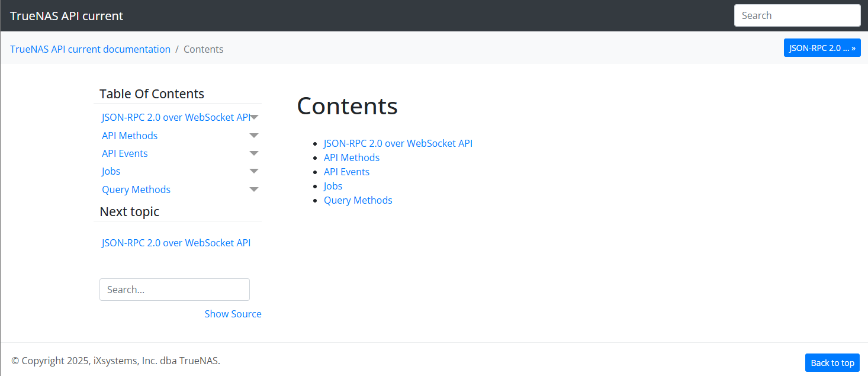
Task: Expand the API Methods section in sidebar
Action: click(x=254, y=135)
